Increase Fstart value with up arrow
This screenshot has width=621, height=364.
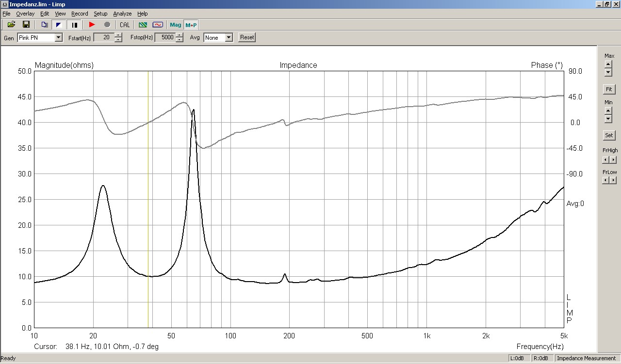pos(118,35)
